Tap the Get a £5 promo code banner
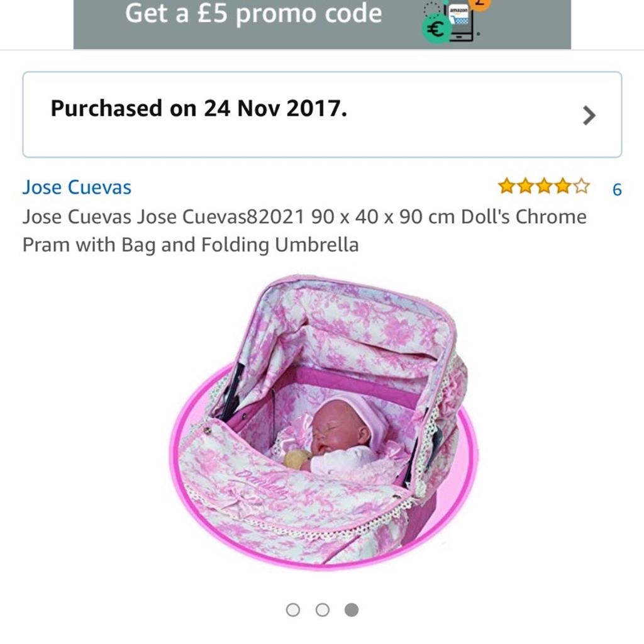 coord(322,25)
